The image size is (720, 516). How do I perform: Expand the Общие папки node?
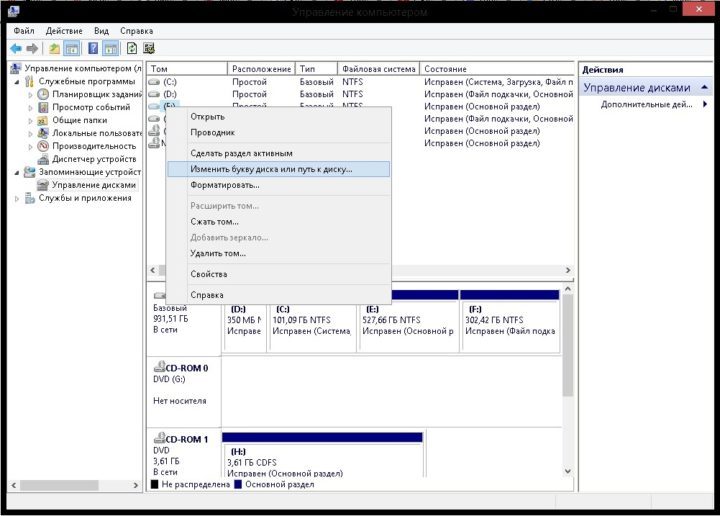point(31,121)
